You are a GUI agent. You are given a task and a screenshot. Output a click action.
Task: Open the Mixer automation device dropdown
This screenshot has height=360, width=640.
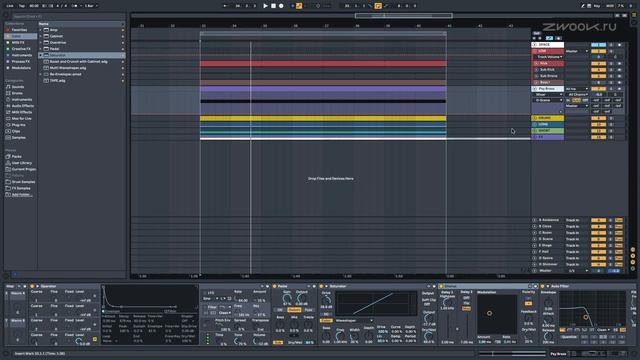(x=548, y=94)
